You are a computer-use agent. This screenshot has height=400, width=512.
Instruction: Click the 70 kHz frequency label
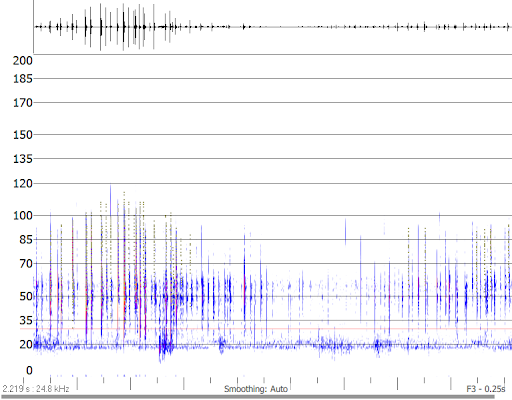click(x=26, y=264)
